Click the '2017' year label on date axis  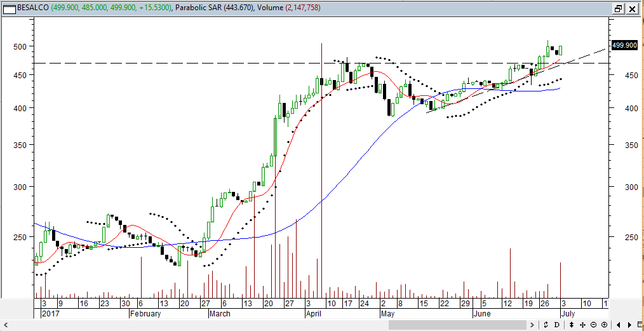click(50, 314)
